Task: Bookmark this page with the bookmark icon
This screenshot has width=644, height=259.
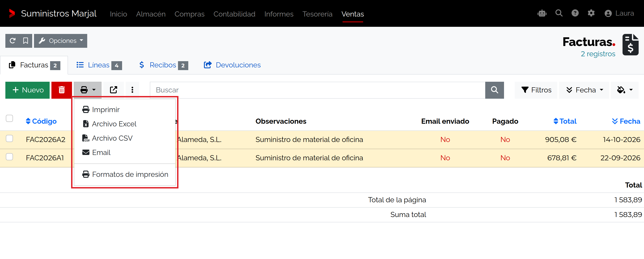Action: point(25,41)
